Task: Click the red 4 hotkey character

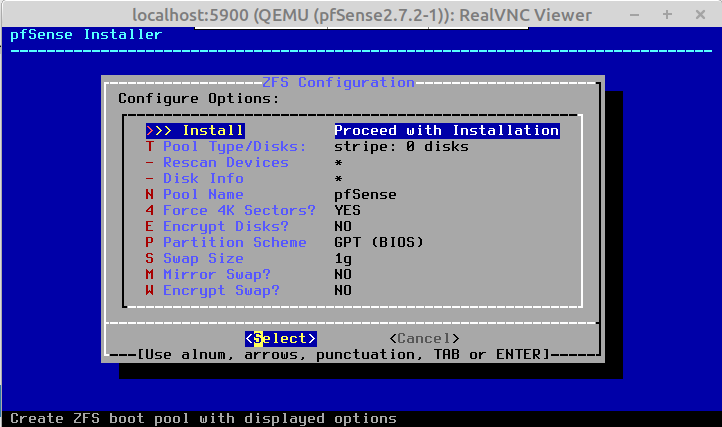Action: pyautogui.click(x=150, y=211)
